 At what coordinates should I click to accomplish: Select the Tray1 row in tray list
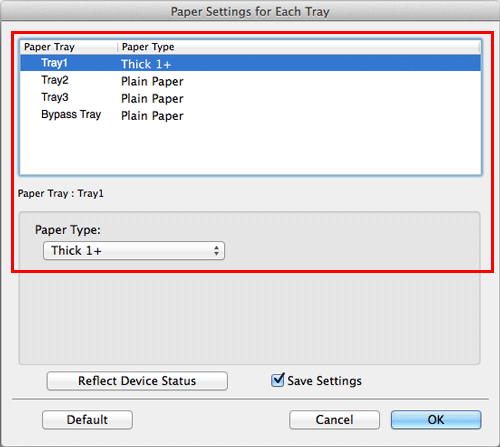click(250, 63)
